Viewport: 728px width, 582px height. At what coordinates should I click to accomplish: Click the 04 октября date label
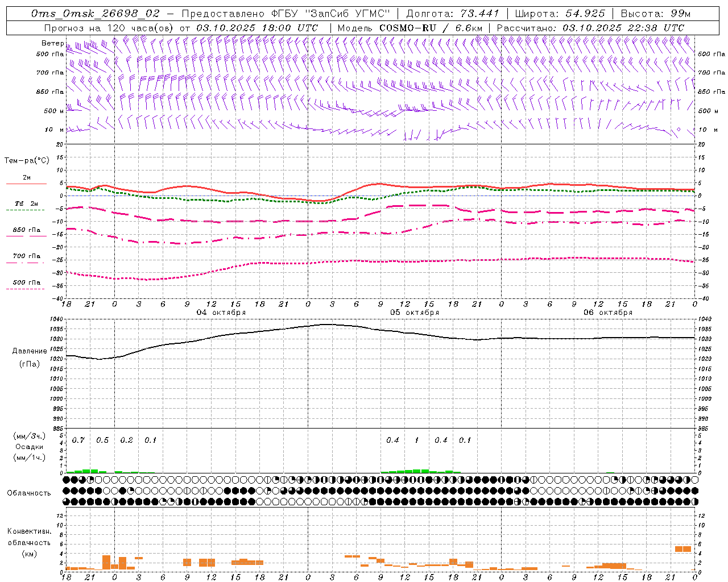[x=221, y=313]
